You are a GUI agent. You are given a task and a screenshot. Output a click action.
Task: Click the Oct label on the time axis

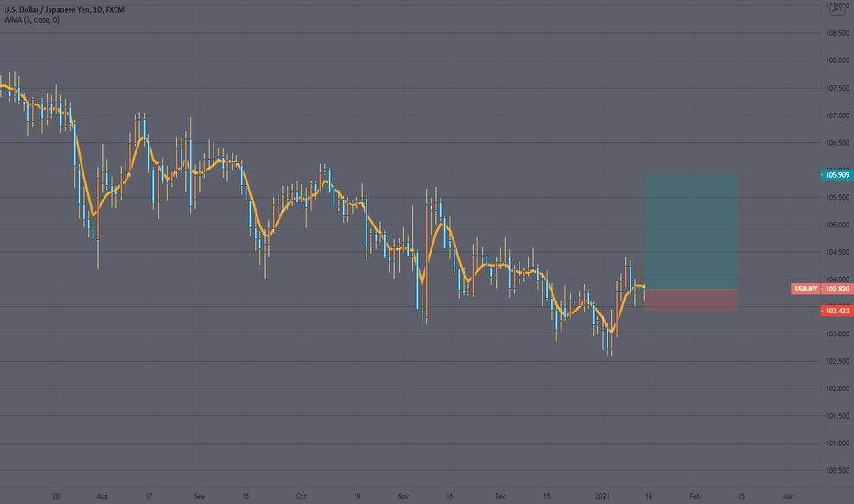(x=301, y=497)
